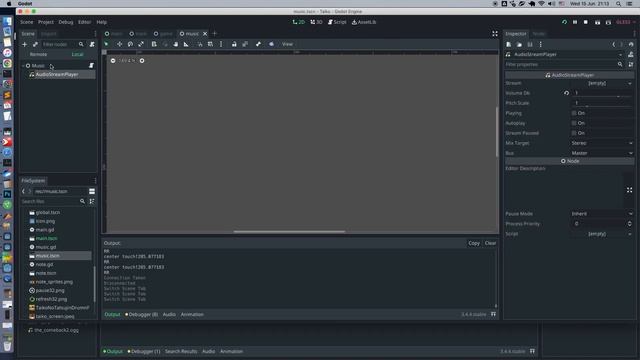Add a new scene tab
This screenshot has height=360, width=640.
pos(215,33)
